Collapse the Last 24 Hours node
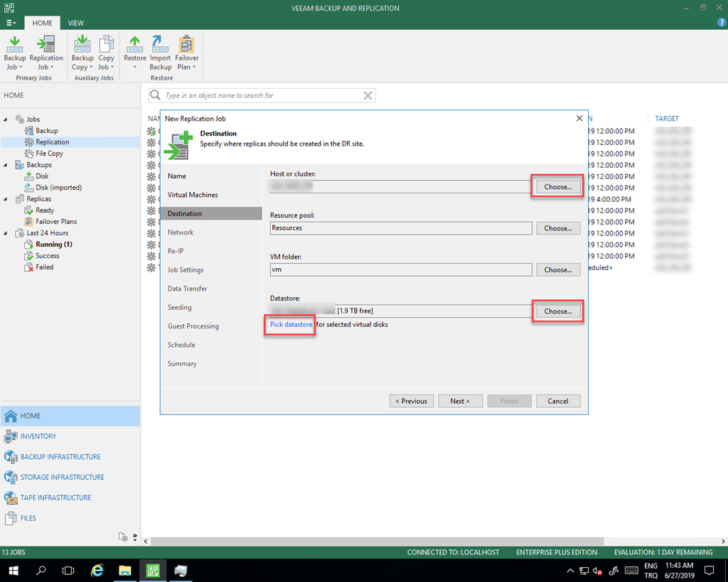This screenshot has width=728, height=582. point(6,233)
